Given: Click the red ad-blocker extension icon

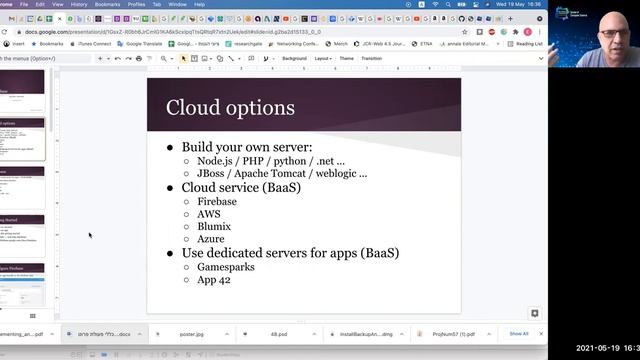Looking at the screenshot, I should (492, 32).
